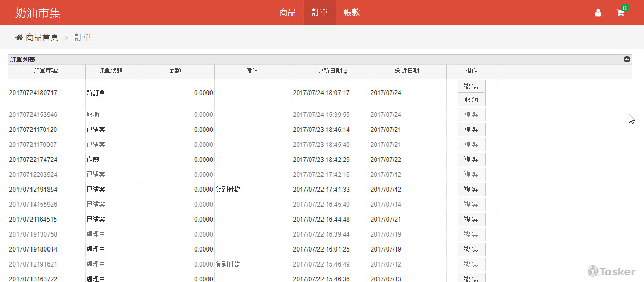Sort by 送貨日期 column header

(x=407, y=71)
